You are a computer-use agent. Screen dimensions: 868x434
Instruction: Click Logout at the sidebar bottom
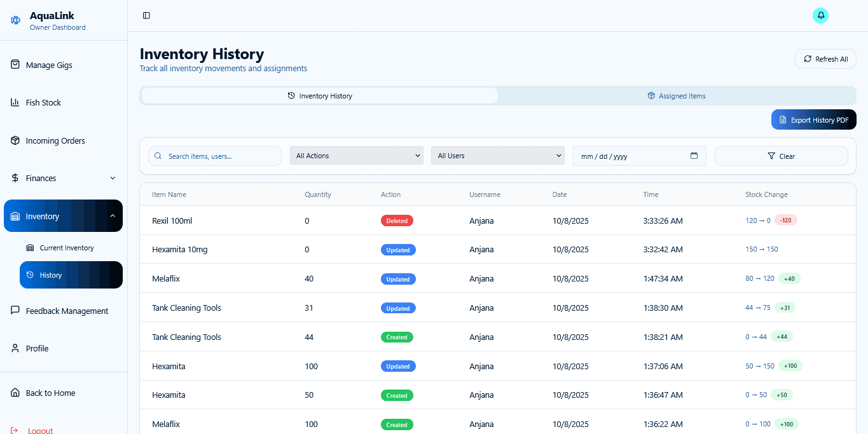pyautogui.click(x=39, y=430)
